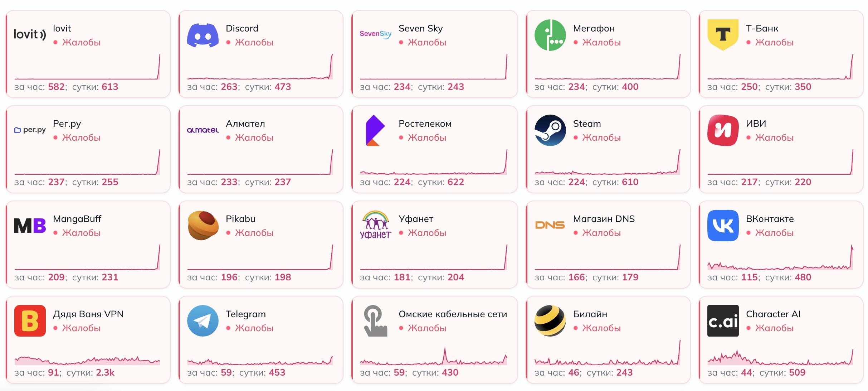The image size is (868, 391).
Task: Click the ИВИ red logo icon
Action: [723, 130]
